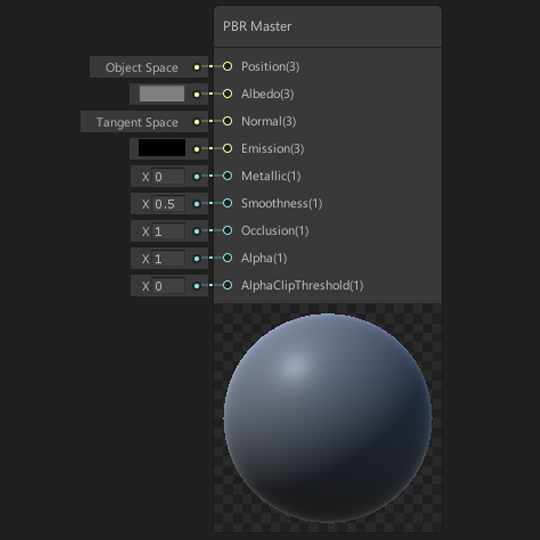
Task: Click the Metallic X value field
Action: pos(168,176)
